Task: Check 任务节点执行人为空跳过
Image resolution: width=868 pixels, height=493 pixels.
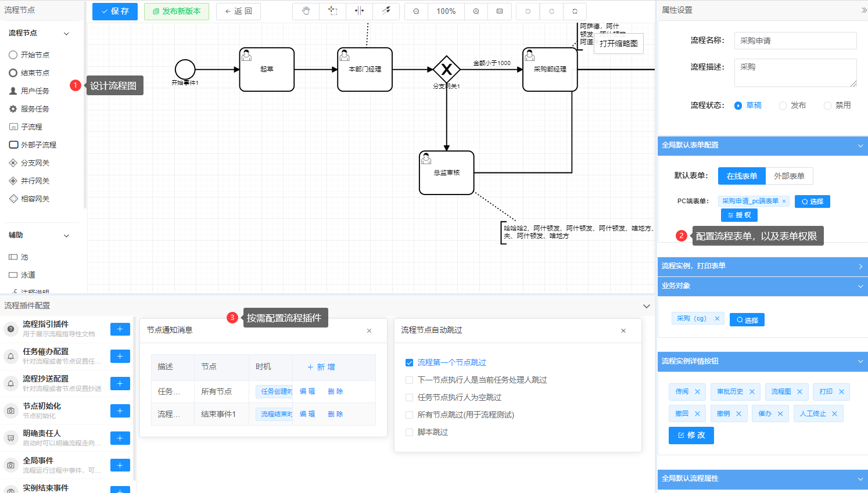Action: click(409, 398)
